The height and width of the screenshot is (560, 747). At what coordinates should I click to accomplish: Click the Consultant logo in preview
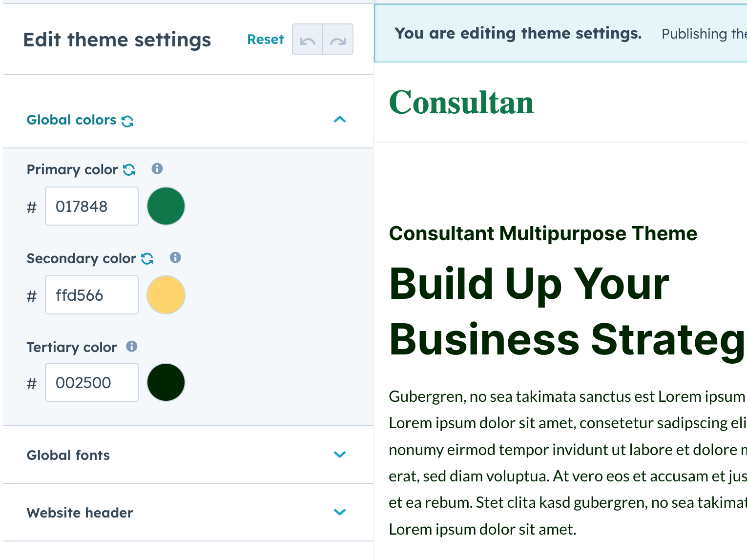[461, 103]
